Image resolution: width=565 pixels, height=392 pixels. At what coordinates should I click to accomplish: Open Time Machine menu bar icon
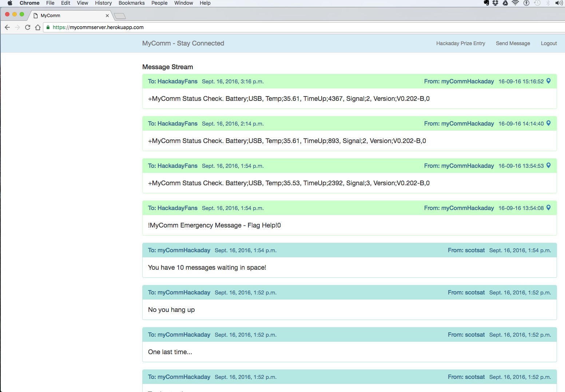(537, 3)
